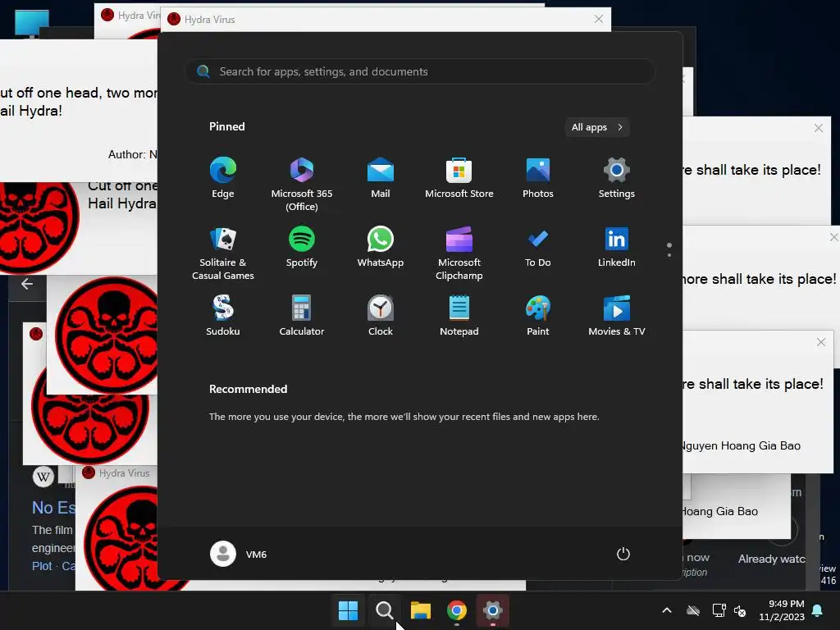Expand the All apps list
Image resolution: width=840 pixels, height=630 pixels.
tap(597, 127)
